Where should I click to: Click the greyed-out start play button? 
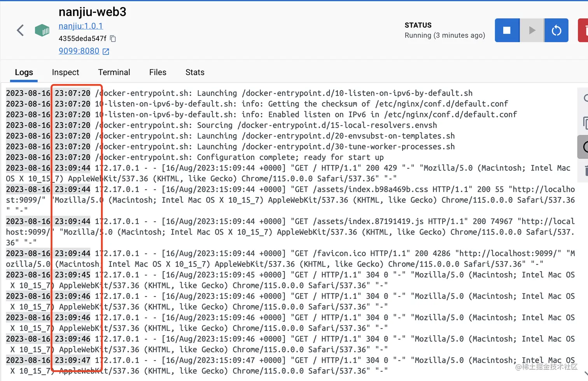pyautogui.click(x=532, y=30)
